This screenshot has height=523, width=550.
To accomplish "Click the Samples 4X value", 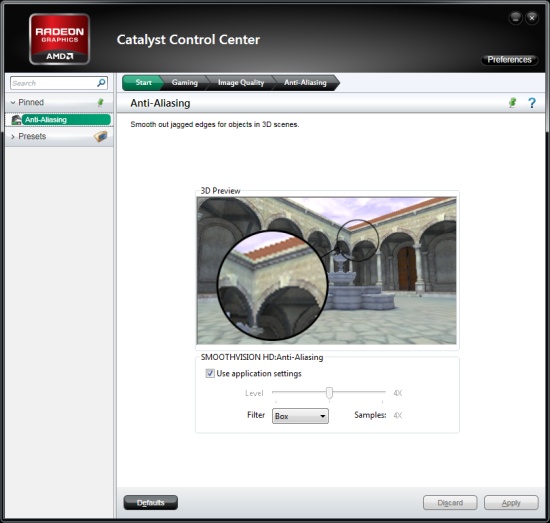I will [397, 415].
